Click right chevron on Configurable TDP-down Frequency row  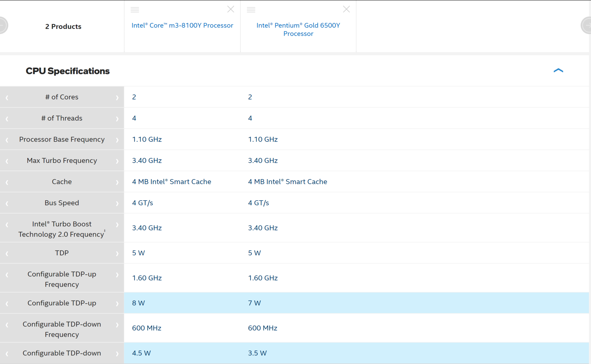click(x=117, y=325)
